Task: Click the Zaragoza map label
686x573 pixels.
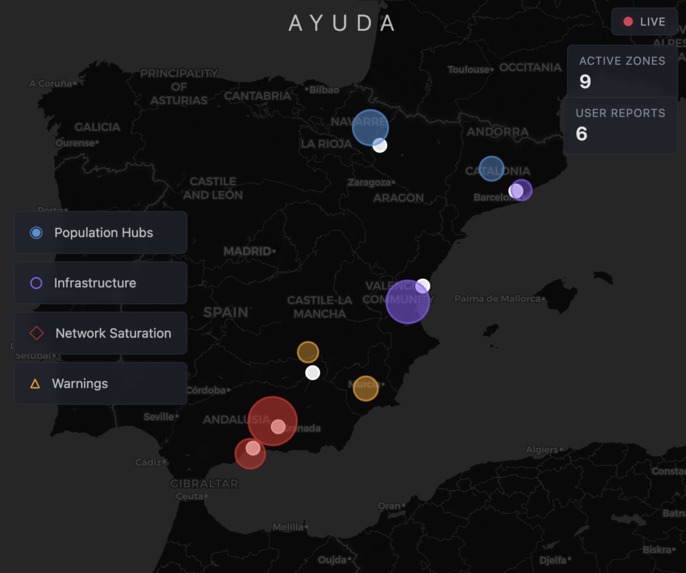Action: [x=371, y=182]
